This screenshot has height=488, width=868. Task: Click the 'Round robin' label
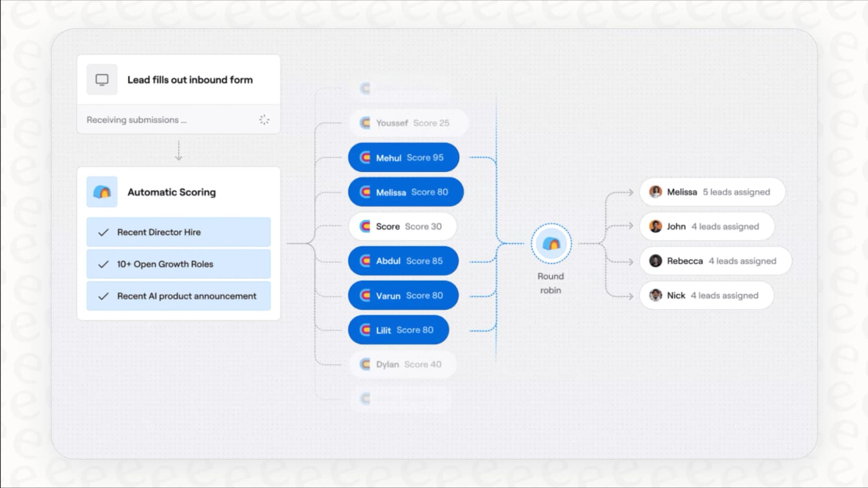[551, 283]
